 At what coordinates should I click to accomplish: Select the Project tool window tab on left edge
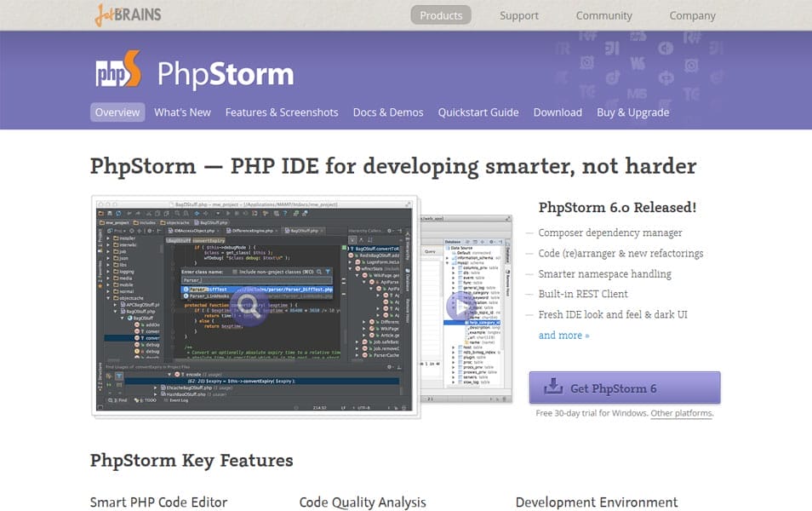point(100,245)
